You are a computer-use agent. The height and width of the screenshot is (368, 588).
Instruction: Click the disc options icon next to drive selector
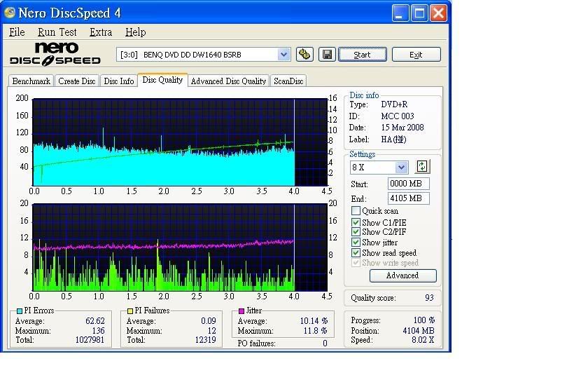(x=304, y=55)
